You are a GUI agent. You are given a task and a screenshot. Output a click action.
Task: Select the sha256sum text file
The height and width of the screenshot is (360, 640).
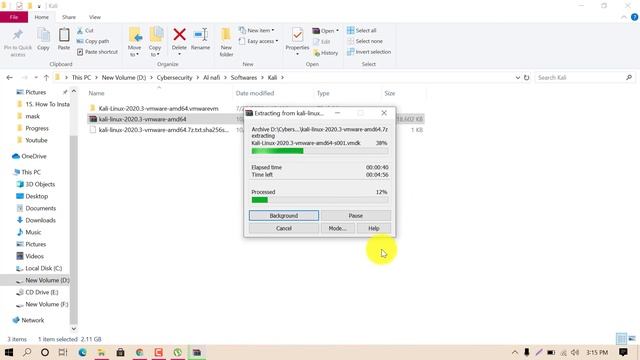click(164, 130)
